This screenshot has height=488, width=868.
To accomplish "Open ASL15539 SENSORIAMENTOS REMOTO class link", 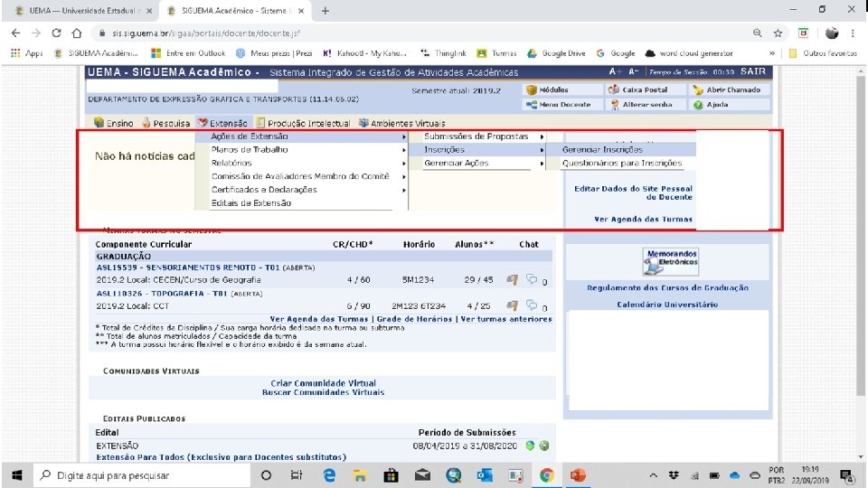I will point(188,267).
